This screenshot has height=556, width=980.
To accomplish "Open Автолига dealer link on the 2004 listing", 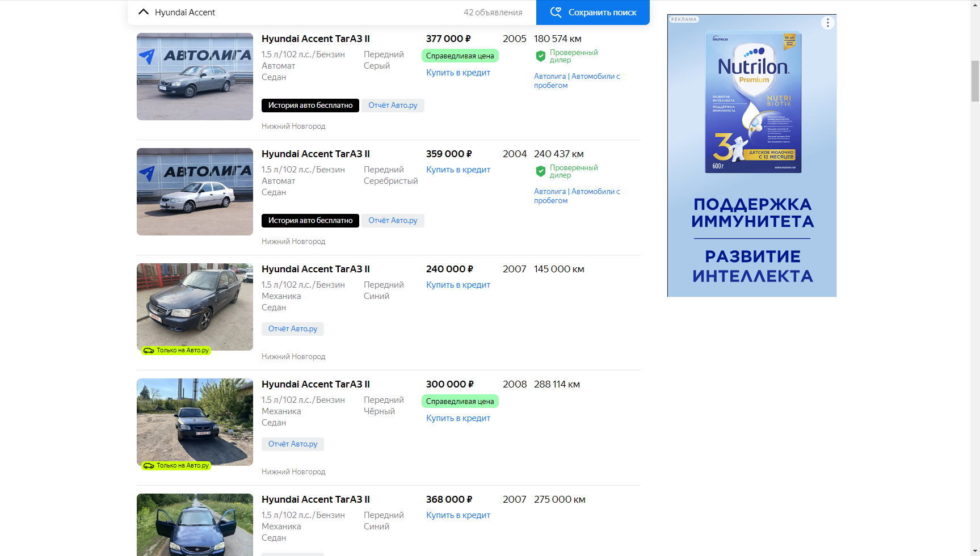I will pos(577,196).
